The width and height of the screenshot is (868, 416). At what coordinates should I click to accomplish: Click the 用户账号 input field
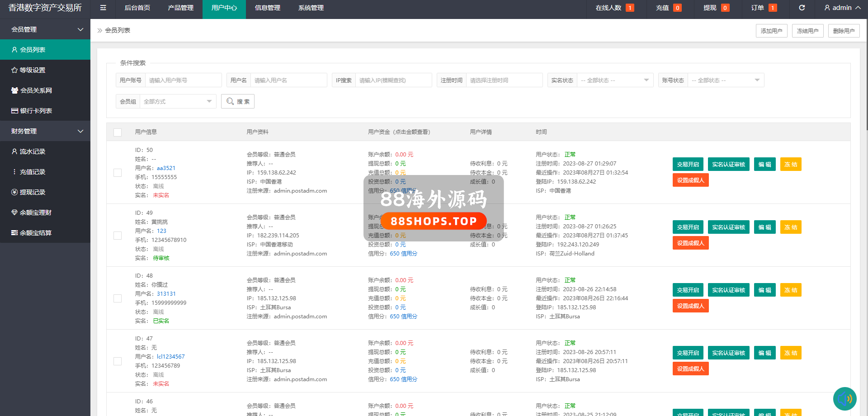[183, 80]
